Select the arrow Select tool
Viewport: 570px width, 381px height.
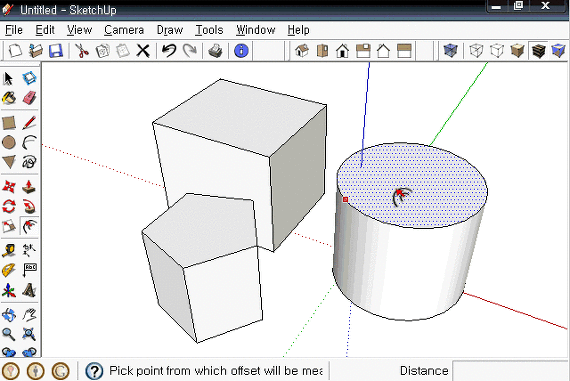[9, 78]
